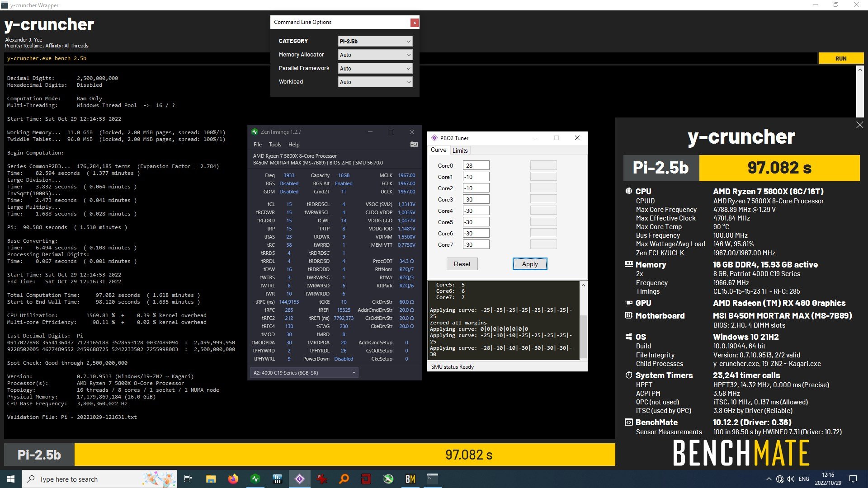Click the Core7 curve value field
The width and height of the screenshot is (868, 488).
[476, 244]
